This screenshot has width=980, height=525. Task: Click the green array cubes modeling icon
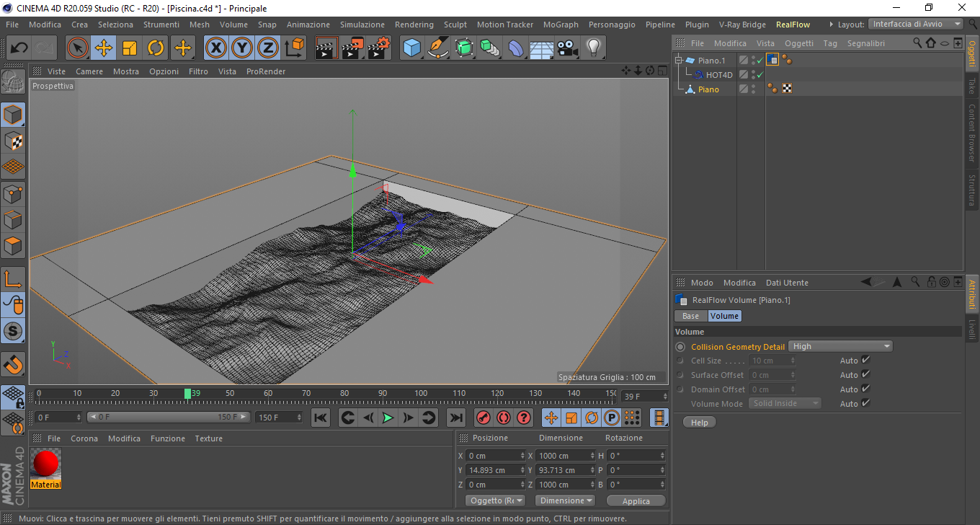490,48
